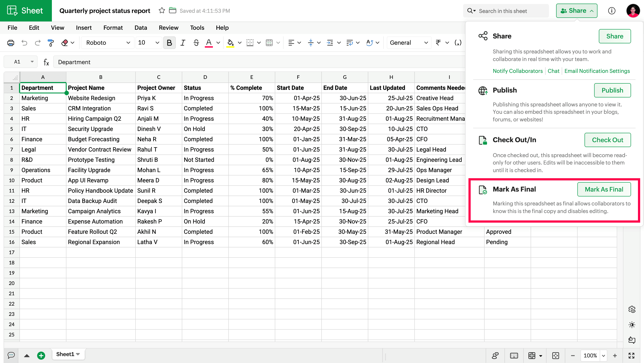Switch to the Sheet1 tab

click(x=65, y=354)
